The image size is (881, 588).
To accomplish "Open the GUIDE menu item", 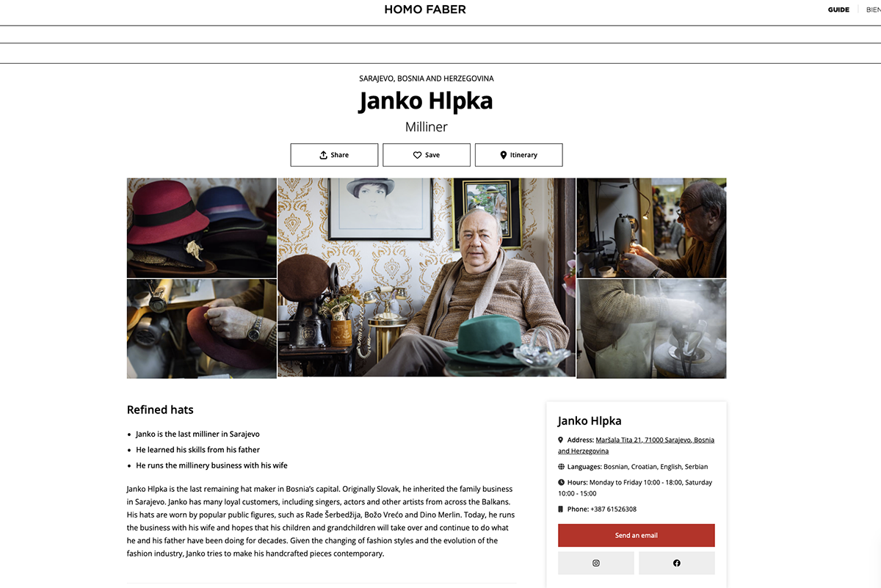I will [838, 10].
